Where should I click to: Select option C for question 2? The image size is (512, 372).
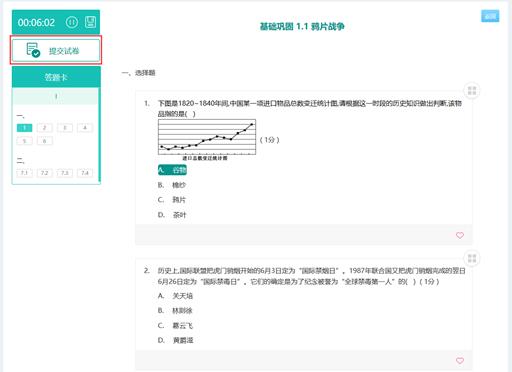point(175,325)
